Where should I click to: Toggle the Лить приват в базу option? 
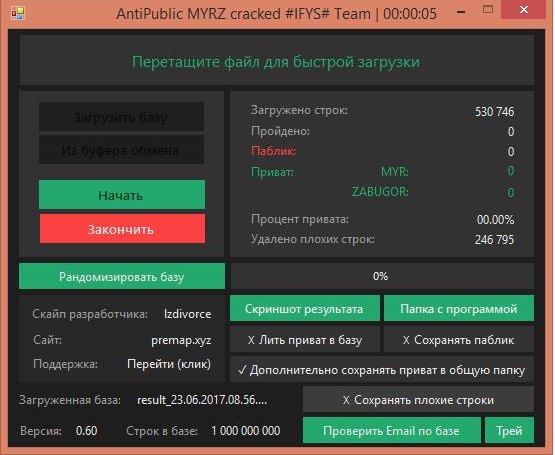[x=305, y=340]
